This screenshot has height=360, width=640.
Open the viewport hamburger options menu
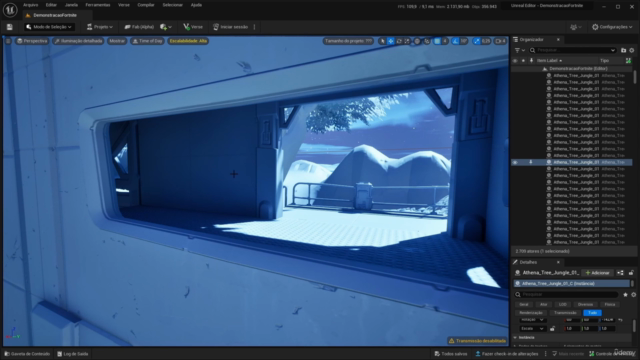coord(8,41)
